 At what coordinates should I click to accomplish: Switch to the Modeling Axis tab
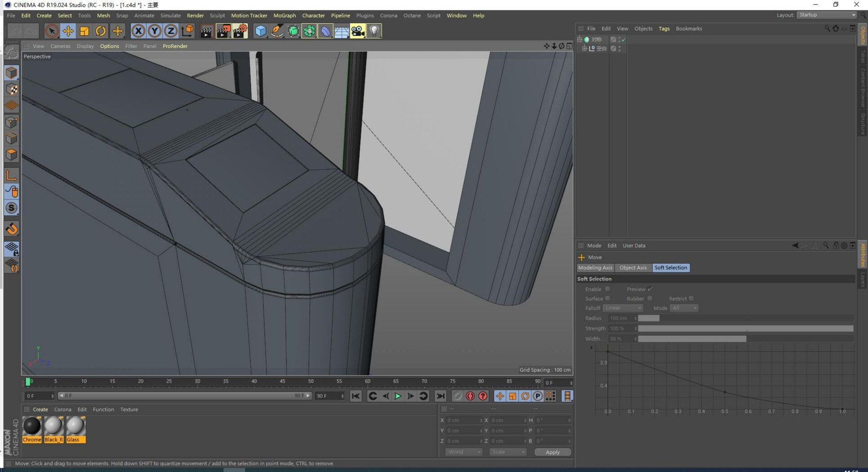pos(595,268)
